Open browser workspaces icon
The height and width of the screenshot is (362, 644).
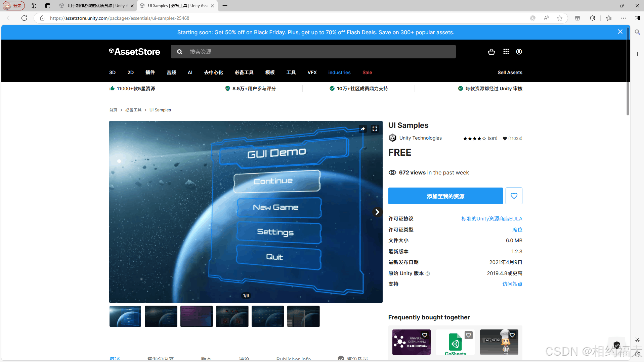click(x=34, y=6)
